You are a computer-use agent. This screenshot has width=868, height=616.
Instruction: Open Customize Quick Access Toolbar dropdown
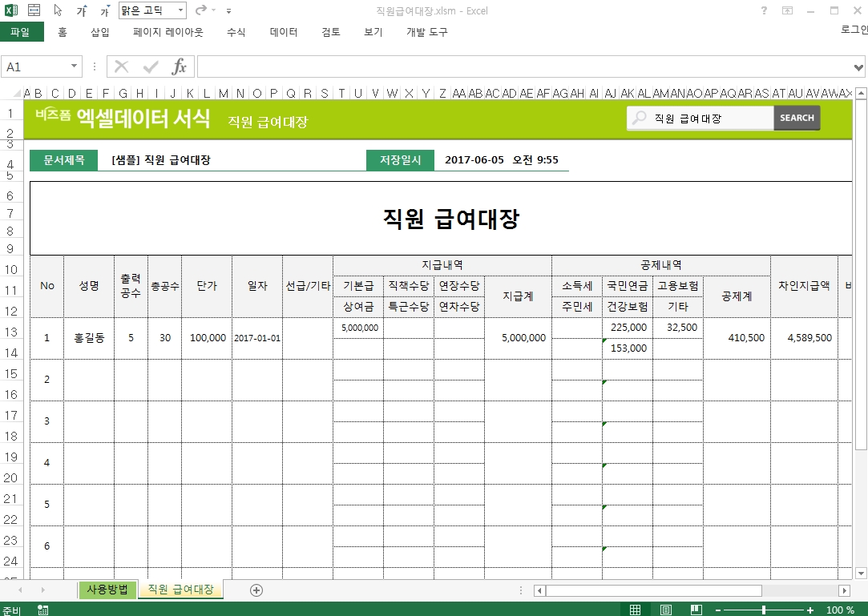click(228, 10)
